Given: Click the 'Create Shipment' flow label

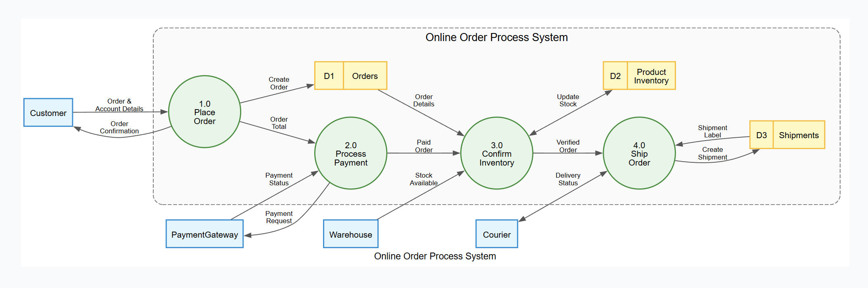Looking at the screenshot, I should point(712,153).
